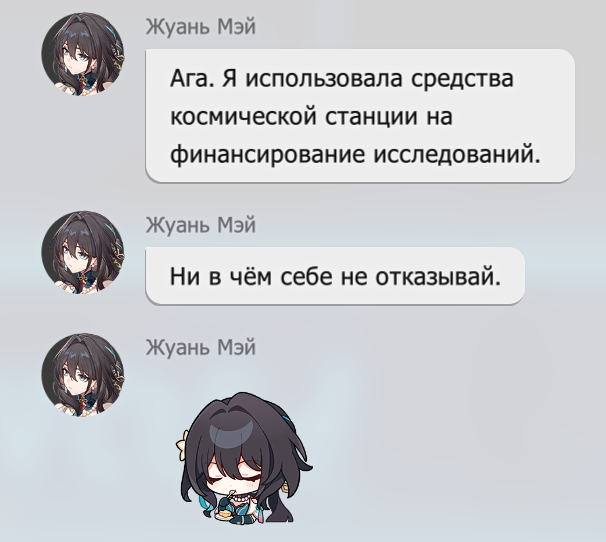The height and width of the screenshot is (542, 606).
Task: Select the 'Ни в чём себе не отказывай.' bubble
Action: point(335,276)
